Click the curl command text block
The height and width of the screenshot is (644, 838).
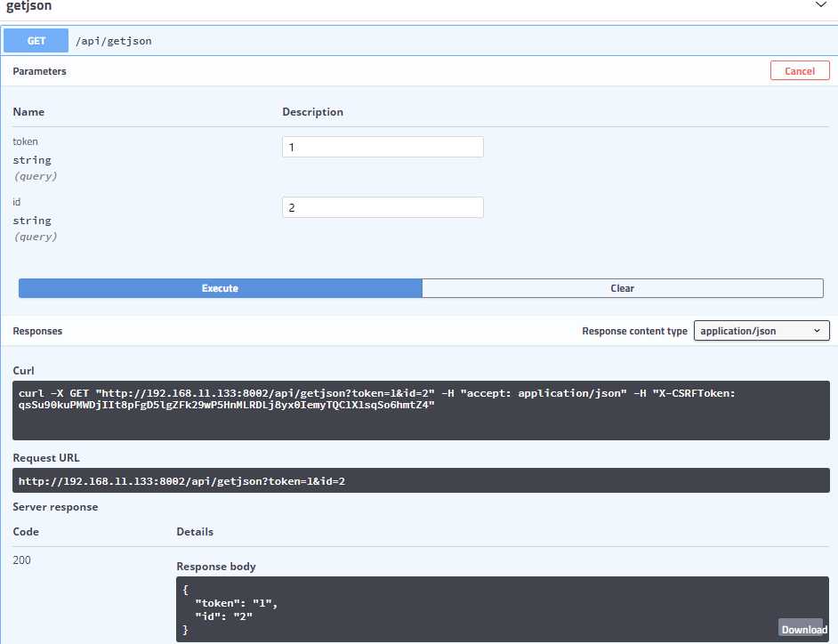click(x=421, y=410)
